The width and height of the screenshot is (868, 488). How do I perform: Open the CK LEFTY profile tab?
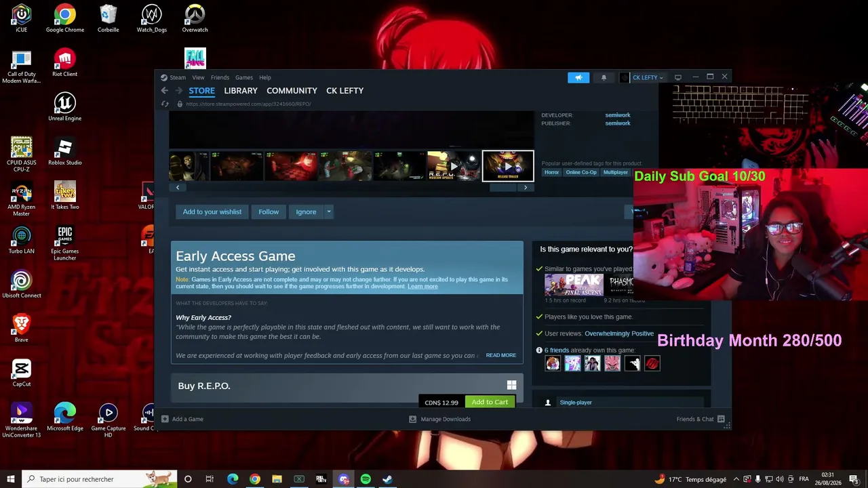tap(344, 91)
